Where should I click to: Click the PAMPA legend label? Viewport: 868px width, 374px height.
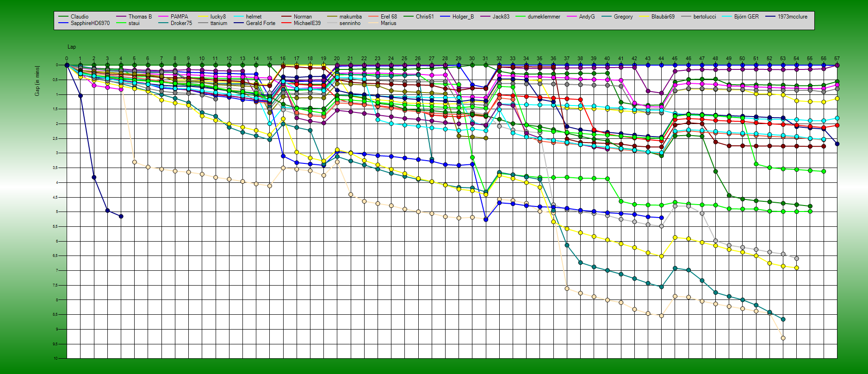pyautogui.click(x=180, y=17)
